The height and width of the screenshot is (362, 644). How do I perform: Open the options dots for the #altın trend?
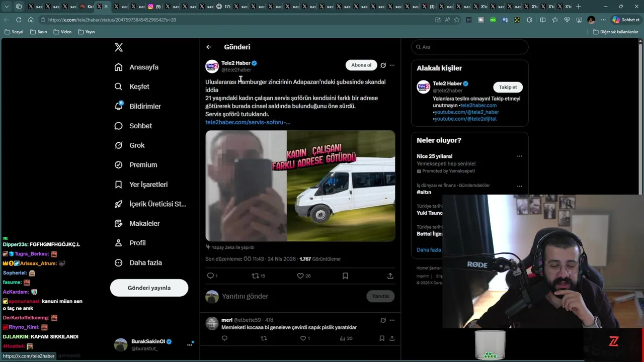coord(519,186)
